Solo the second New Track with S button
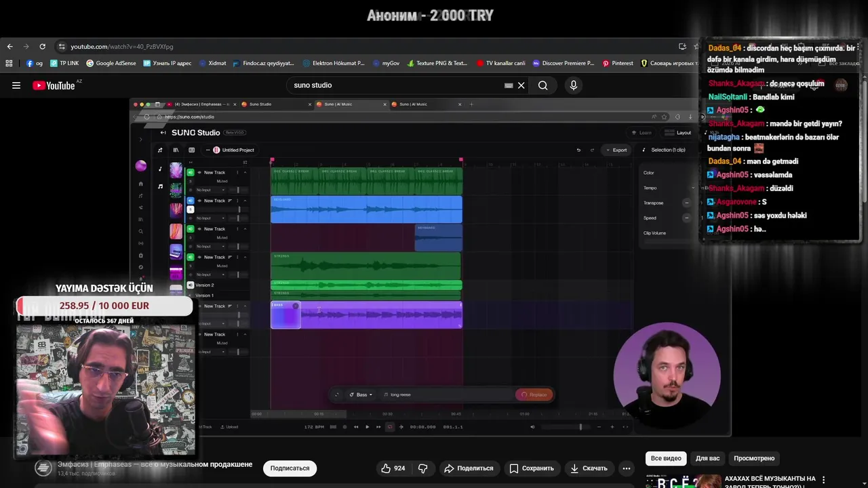 [x=191, y=209]
